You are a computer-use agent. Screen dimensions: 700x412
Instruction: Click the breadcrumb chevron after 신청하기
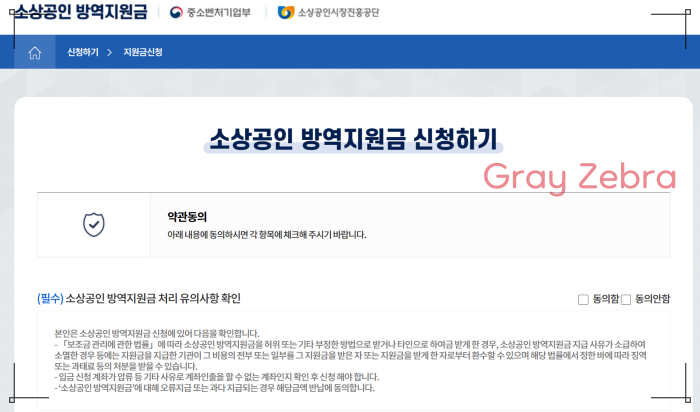tap(109, 52)
